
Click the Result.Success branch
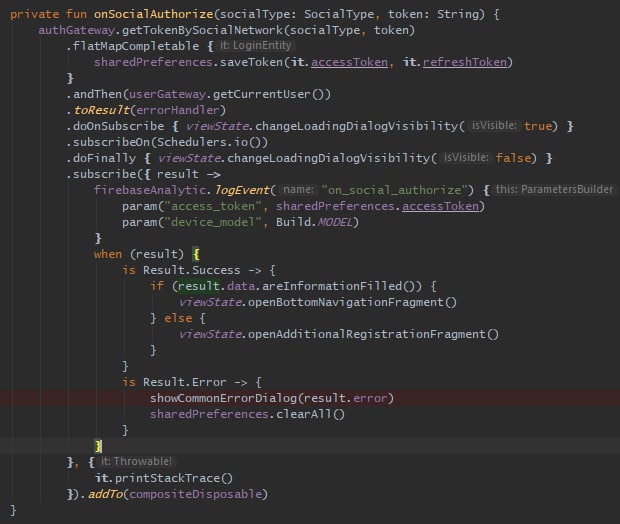191,270
